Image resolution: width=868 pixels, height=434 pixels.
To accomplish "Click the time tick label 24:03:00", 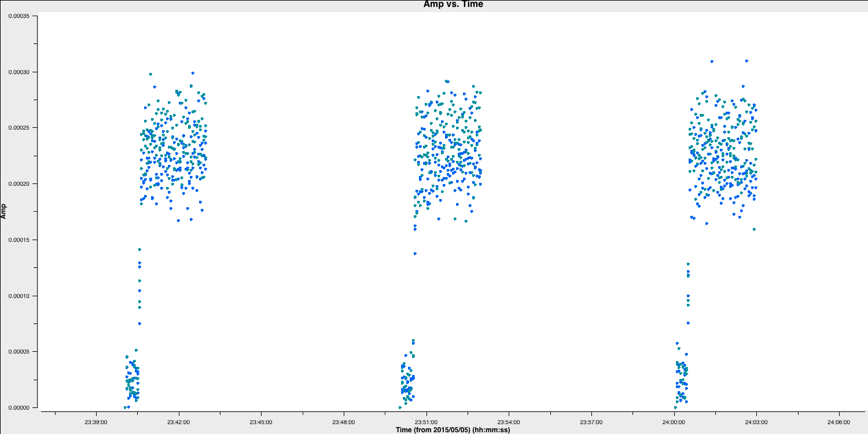I will pyautogui.click(x=756, y=422).
